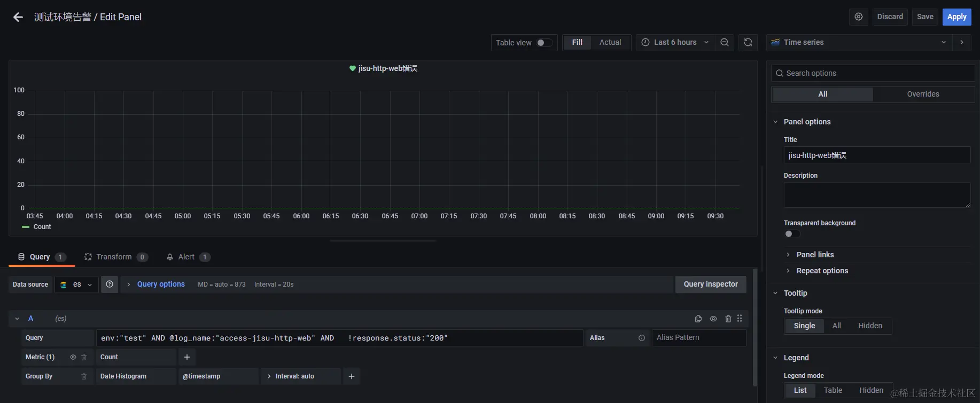Switch to the Alert tab

188,257
